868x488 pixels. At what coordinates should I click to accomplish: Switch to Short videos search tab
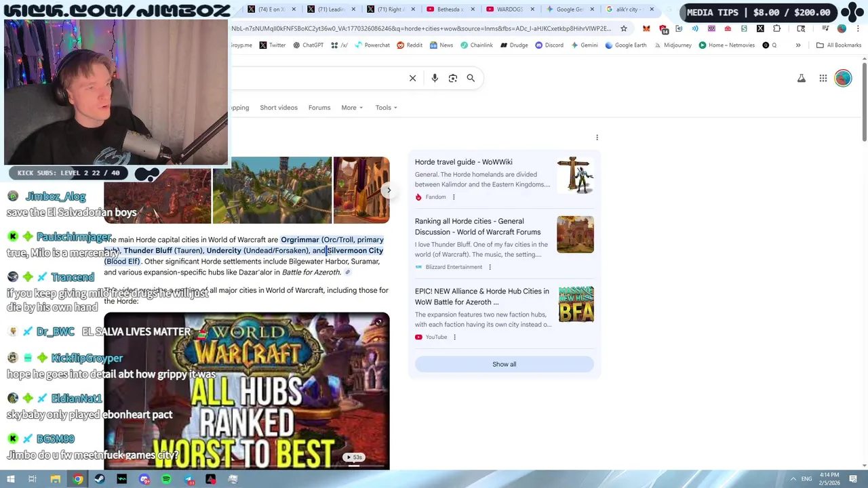279,108
